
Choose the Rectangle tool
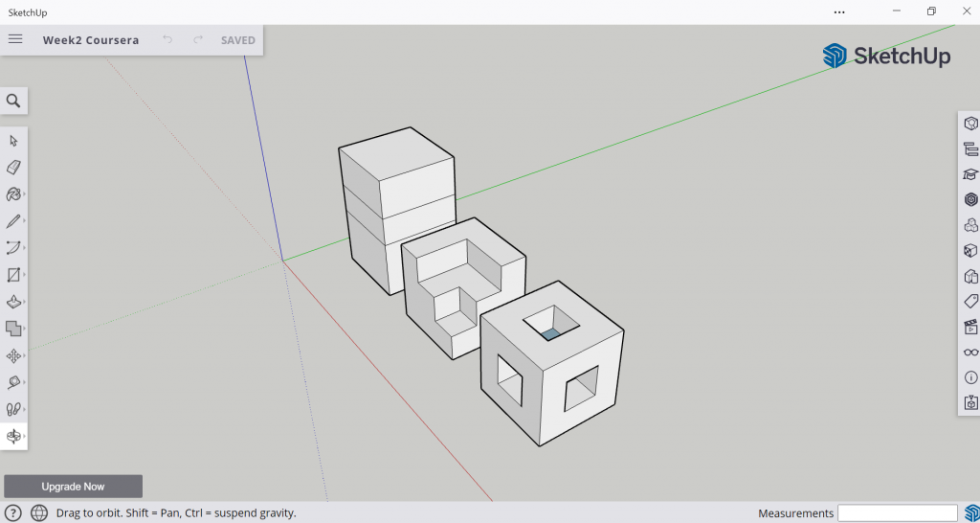13,275
